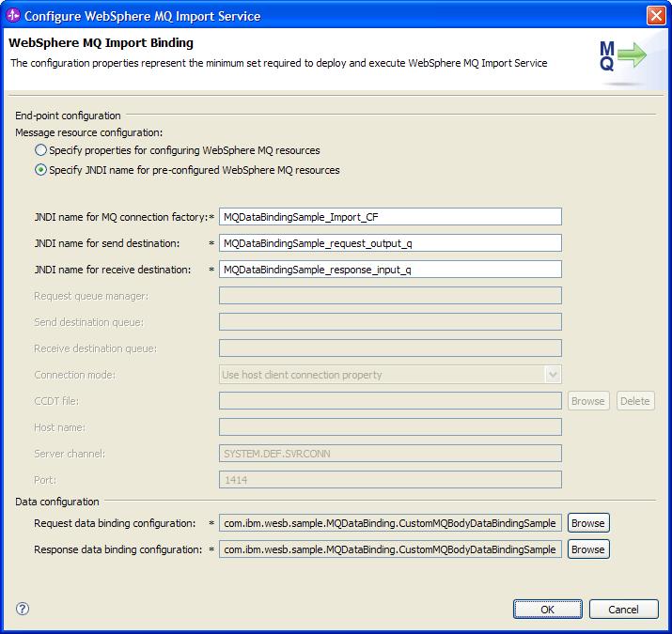Click the 'Connection mode:' label
Viewport: 672px width, 634px height.
[x=74, y=375]
